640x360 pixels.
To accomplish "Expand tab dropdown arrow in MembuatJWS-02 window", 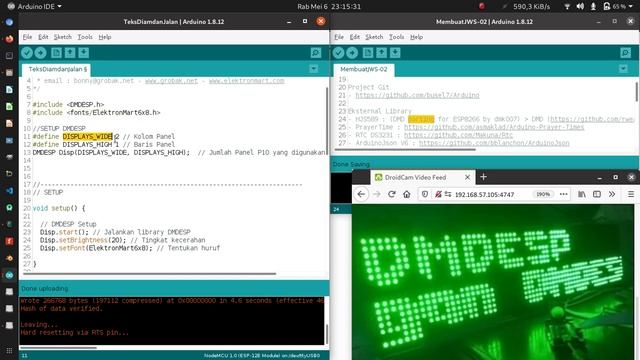I will [x=623, y=69].
